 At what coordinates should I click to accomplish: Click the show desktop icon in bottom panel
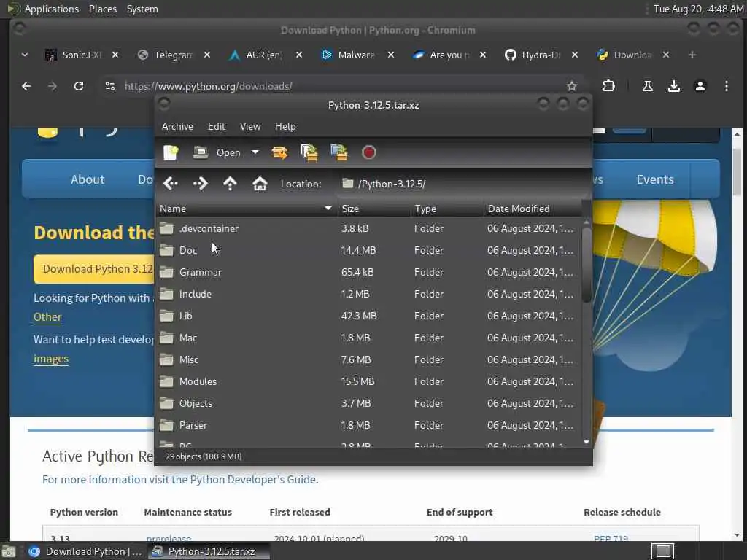tap(8, 551)
